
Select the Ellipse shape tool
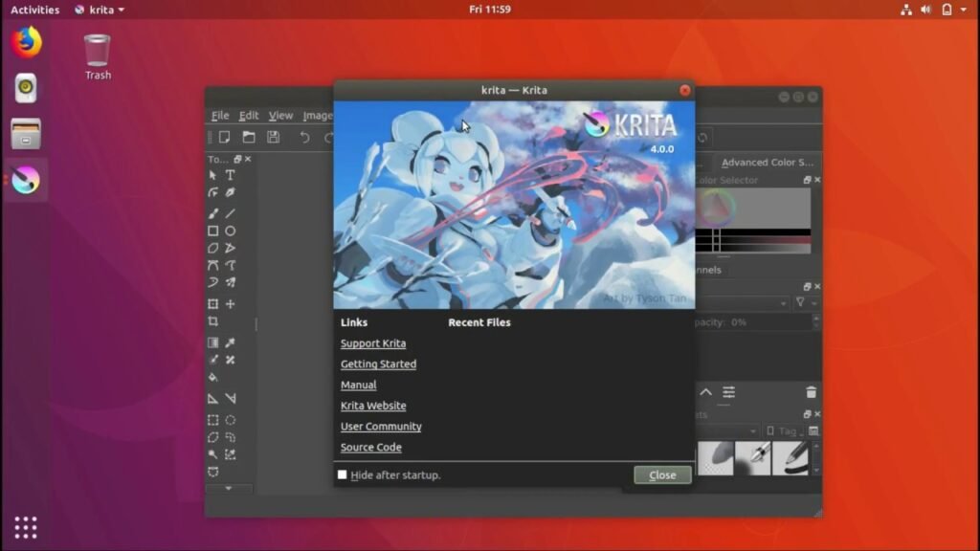[x=231, y=231]
